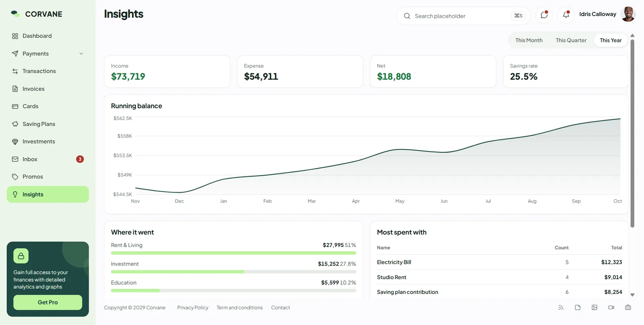Viewport: 644px width, 325px height.
Task: Open Inbox from the sidebar
Action: [x=48, y=159]
